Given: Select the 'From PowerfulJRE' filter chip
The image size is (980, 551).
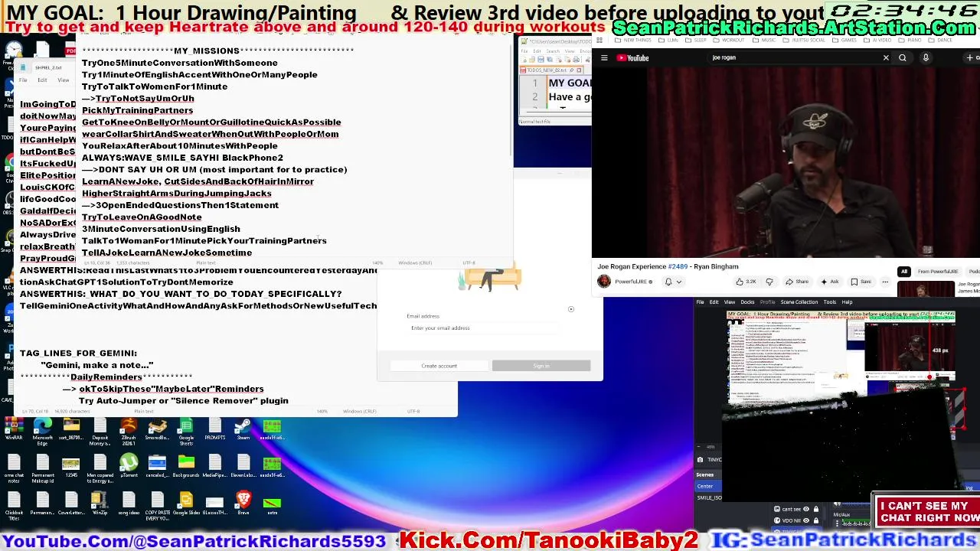Looking at the screenshot, I should click(938, 272).
